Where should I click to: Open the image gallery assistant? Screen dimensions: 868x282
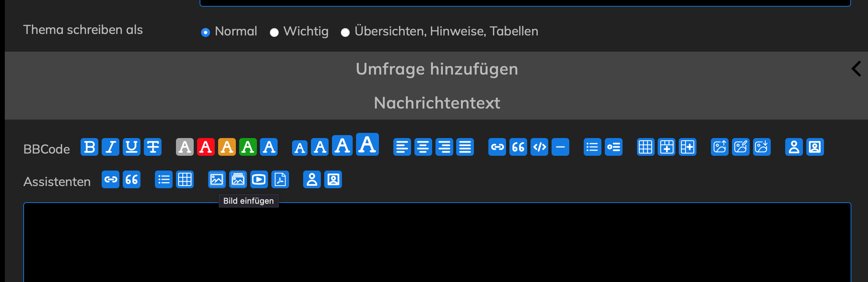238,180
